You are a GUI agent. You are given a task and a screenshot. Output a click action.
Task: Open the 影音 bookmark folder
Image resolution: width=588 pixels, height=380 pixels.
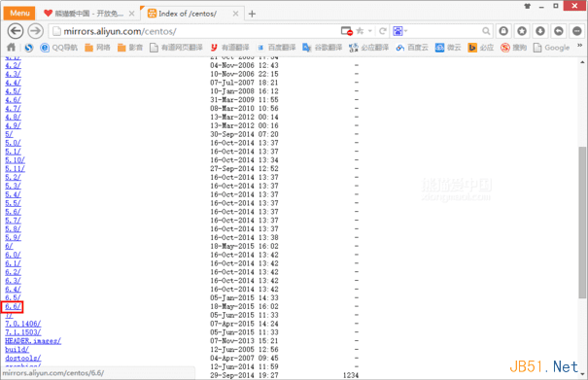pyautogui.click(x=130, y=48)
